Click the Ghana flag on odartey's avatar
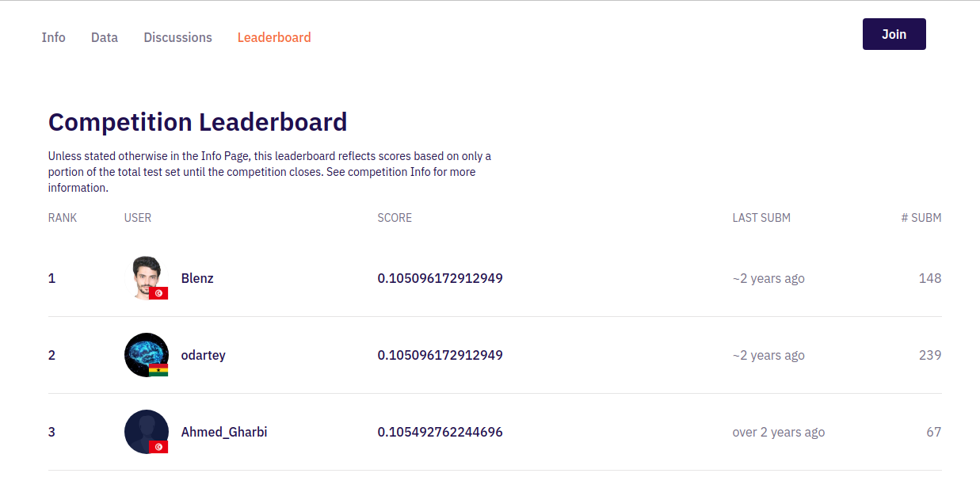 (x=158, y=370)
